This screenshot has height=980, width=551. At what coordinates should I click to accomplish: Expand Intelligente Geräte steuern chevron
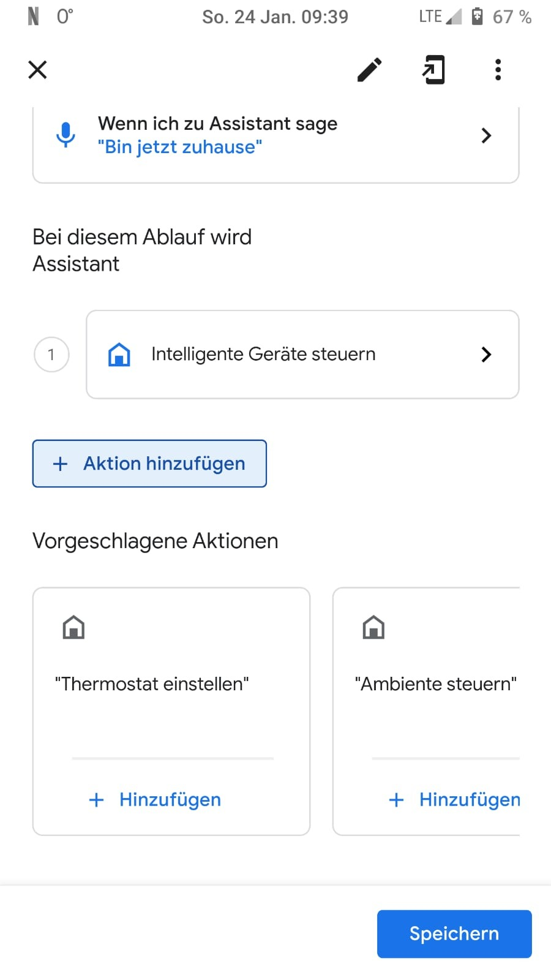click(x=486, y=355)
